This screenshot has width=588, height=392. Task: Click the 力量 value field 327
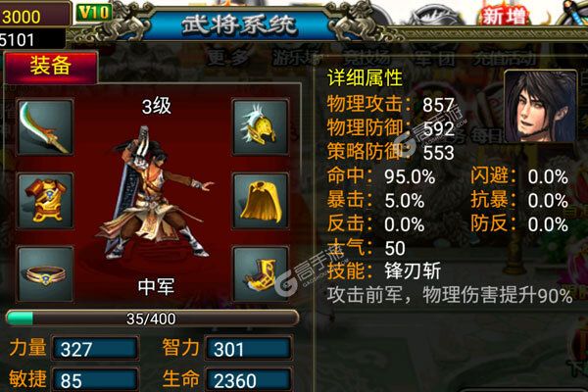tap(95, 349)
